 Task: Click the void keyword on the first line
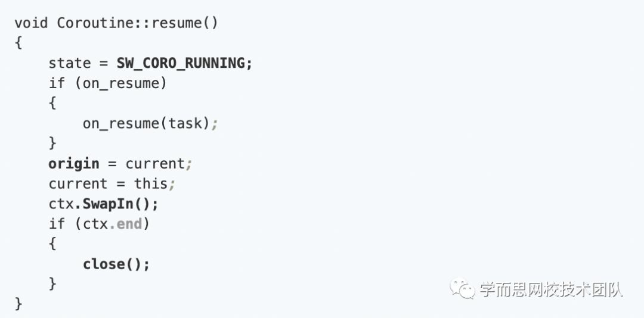(31, 23)
